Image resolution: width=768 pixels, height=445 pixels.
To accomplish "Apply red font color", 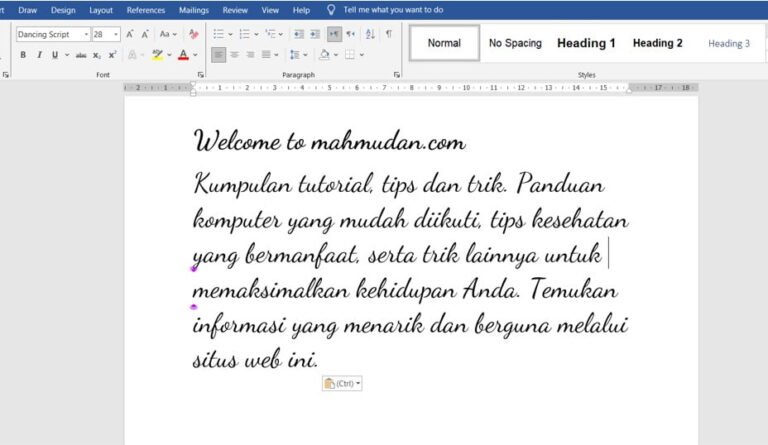I will coord(183,55).
